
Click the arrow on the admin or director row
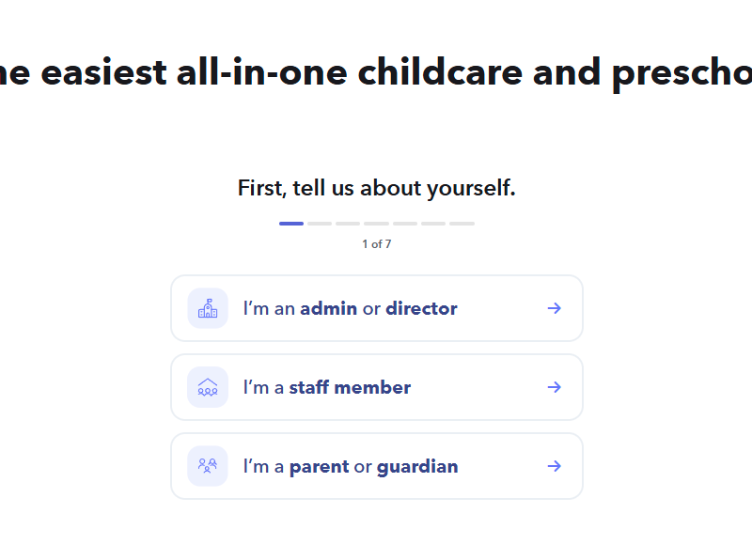555,308
